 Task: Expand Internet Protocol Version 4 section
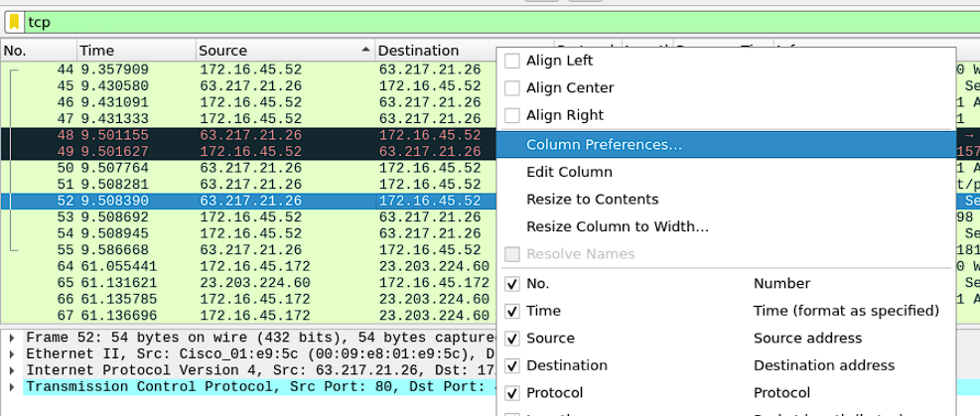tap(13, 370)
